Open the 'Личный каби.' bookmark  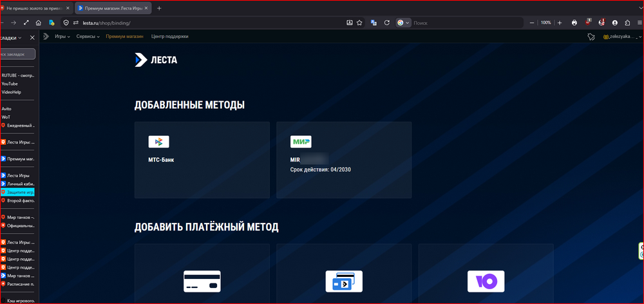pyautogui.click(x=17, y=184)
